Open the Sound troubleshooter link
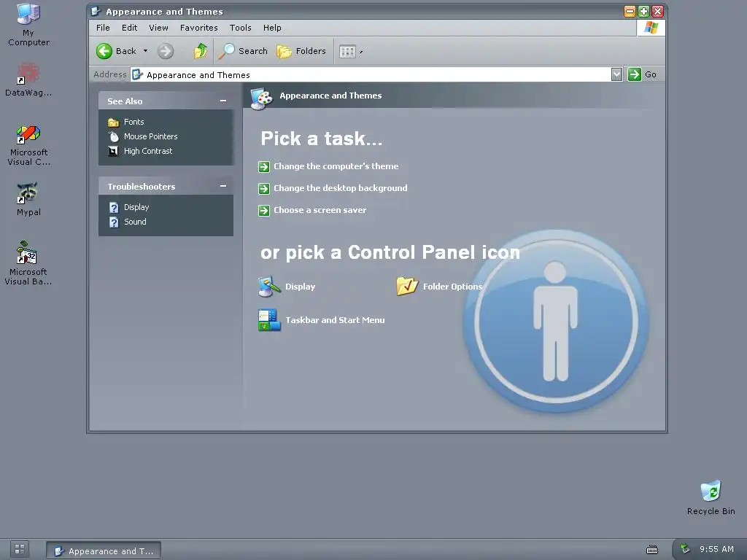The image size is (747, 560). pos(135,222)
